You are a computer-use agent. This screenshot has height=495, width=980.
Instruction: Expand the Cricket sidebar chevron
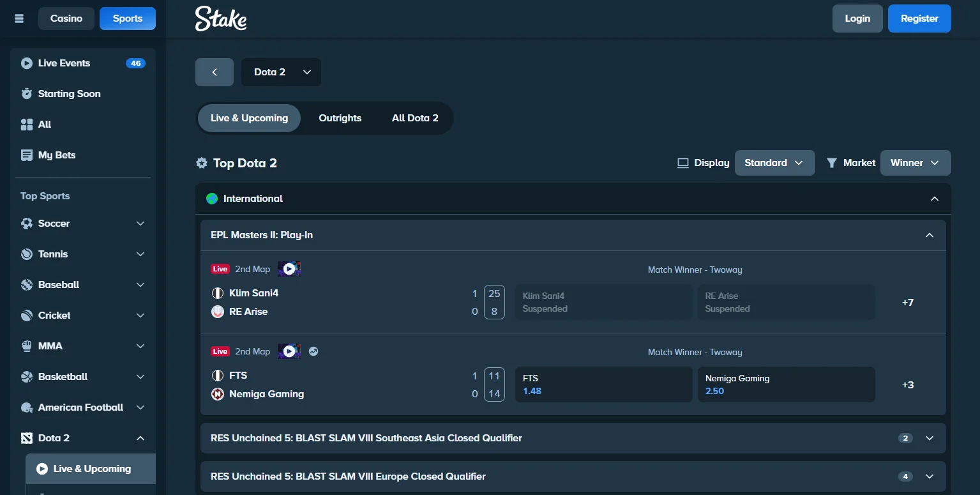(140, 316)
